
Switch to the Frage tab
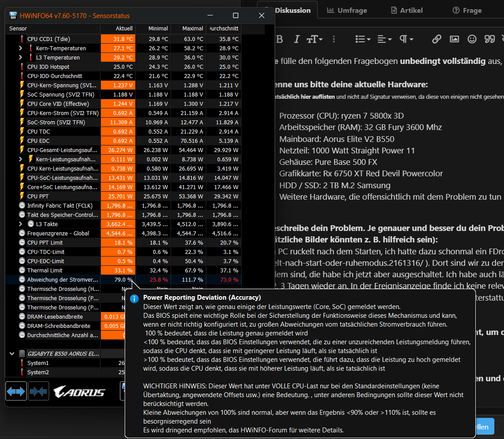point(467,10)
